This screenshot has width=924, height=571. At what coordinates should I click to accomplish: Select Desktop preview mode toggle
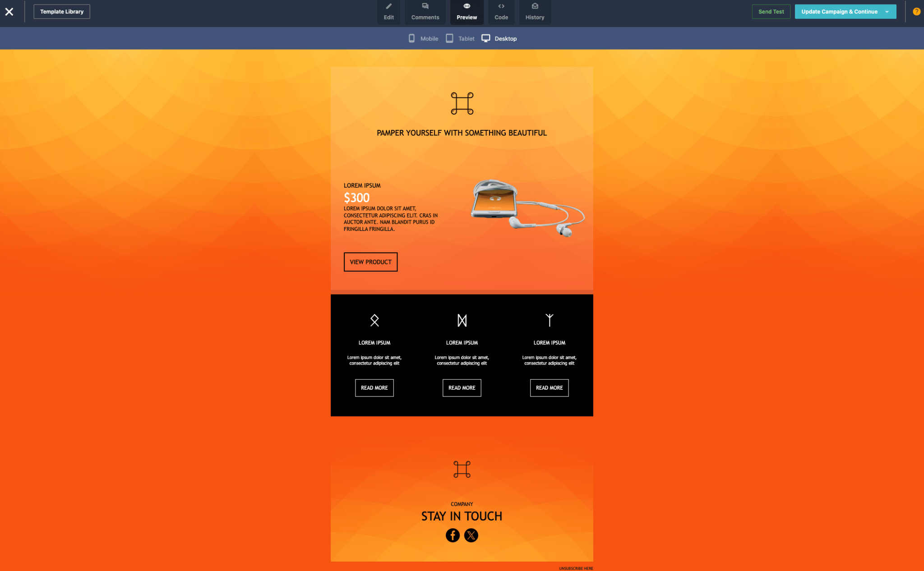(498, 38)
